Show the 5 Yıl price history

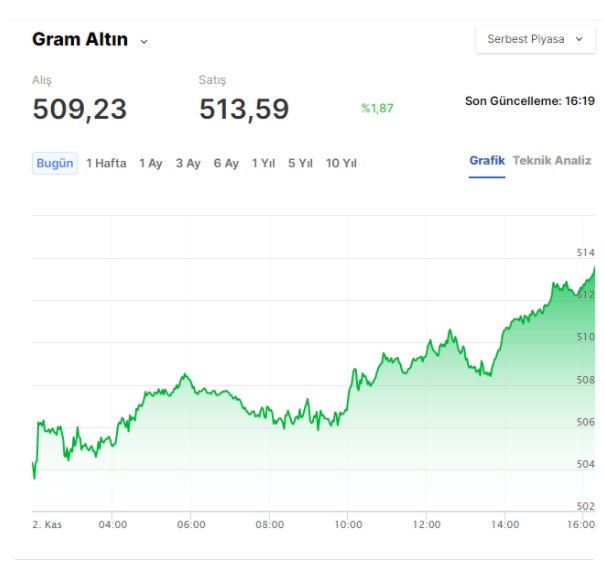click(300, 163)
